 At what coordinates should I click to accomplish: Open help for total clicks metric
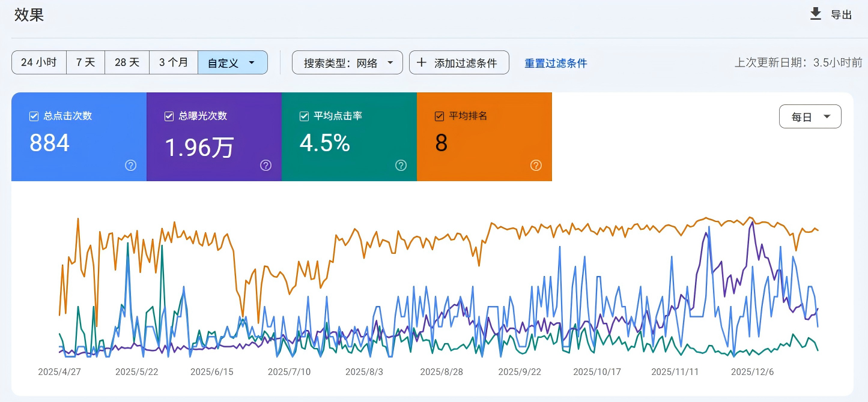coord(130,166)
